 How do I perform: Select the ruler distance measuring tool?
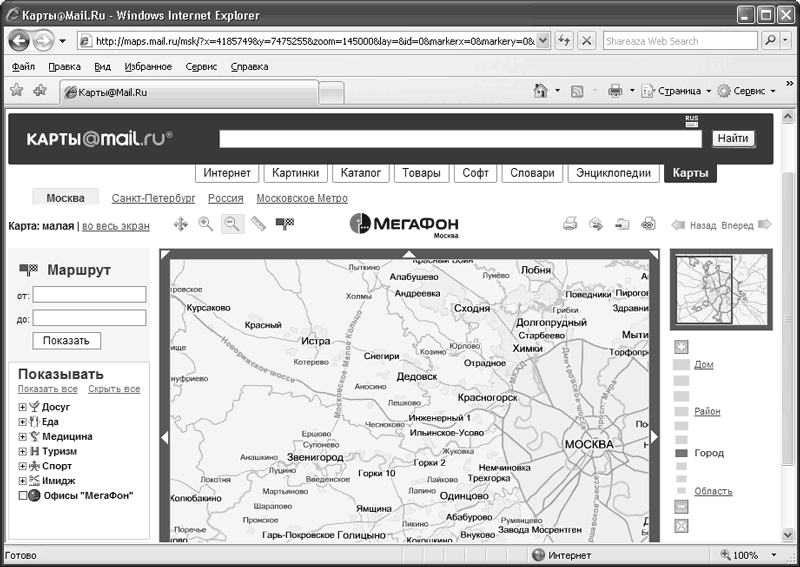[x=258, y=224]
